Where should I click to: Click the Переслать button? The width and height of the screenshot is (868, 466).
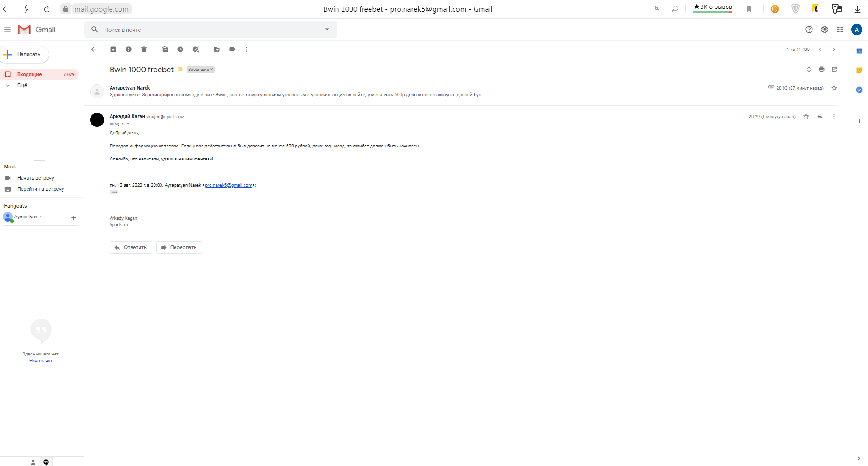point(179,247)
